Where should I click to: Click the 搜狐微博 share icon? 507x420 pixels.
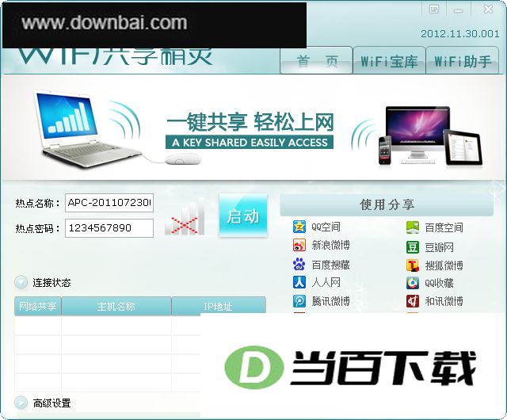tap(413, 265)
